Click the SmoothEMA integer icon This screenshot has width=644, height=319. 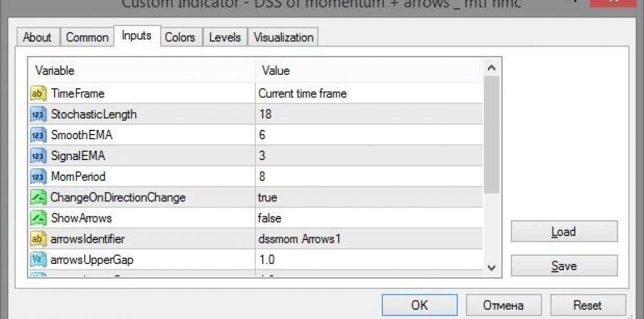tap(38, 135)
